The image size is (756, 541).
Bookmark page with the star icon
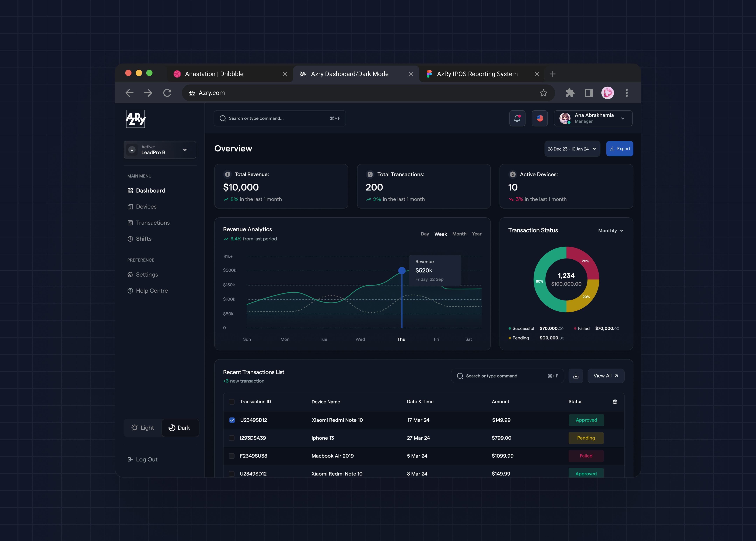pos(543,93)
